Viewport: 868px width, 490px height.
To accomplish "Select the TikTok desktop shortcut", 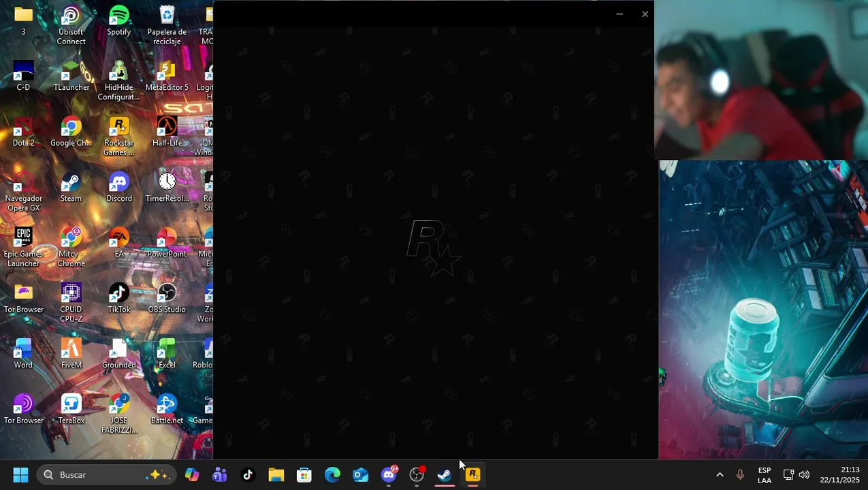I will point(118,298).
